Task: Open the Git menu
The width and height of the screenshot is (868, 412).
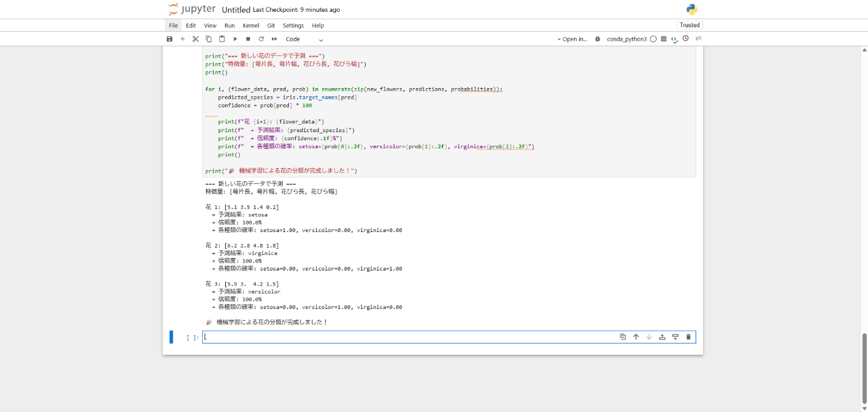Action: coord(271,25)
